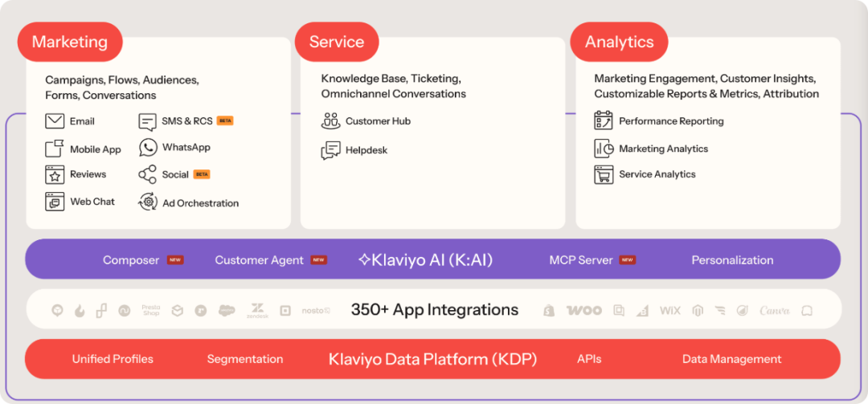Click the Wix logo
The image size is (868, 404).
tap(669, 311)
